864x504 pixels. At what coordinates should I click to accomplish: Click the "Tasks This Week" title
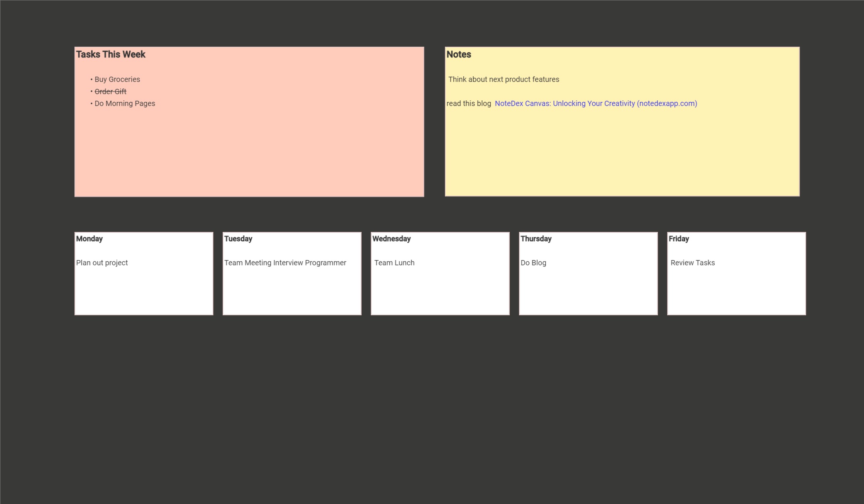coord(111,54)
